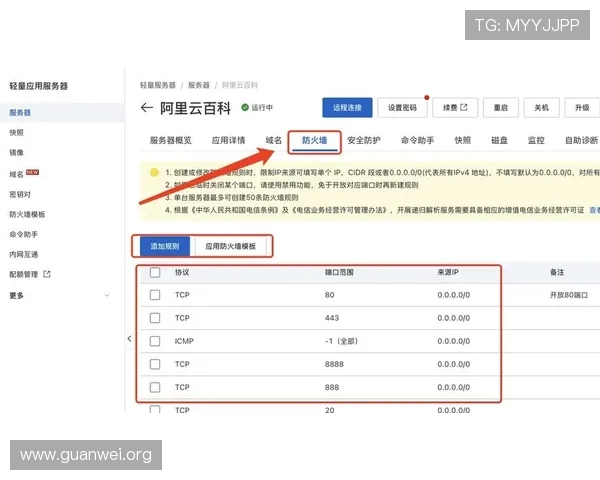Click the 升级 button

[x=582, y=108]
